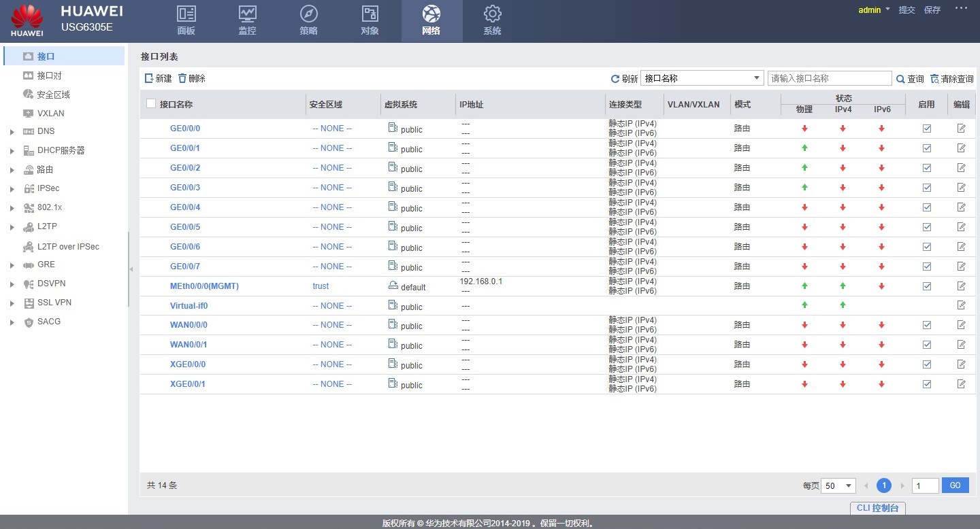The width and height of the screenshot is (980, 529).
Task: Open the 接口名称 search filter dropdown
Action: 702,78
